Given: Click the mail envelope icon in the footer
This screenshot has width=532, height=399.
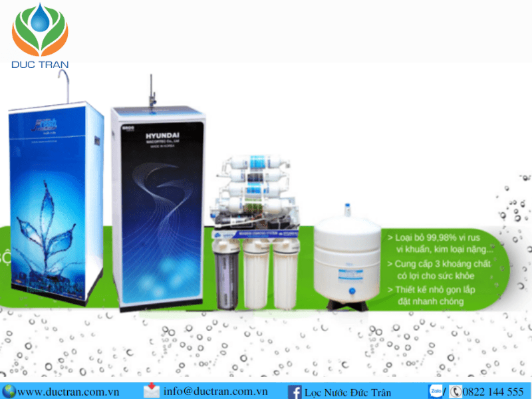Looking at the screenshot, I should point(152,391).
